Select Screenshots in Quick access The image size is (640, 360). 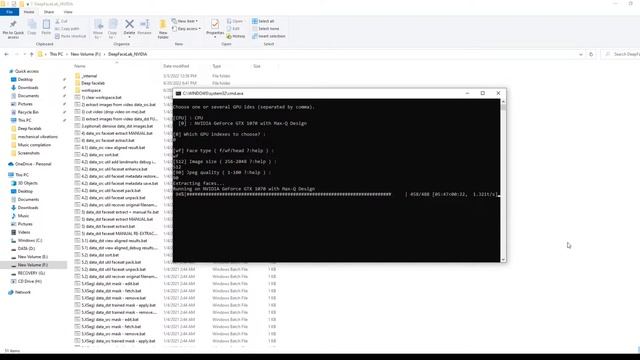29,153
